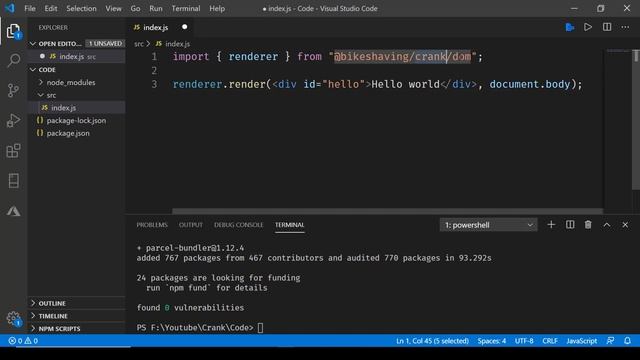The height and width of the screenshot is (360, 640).
Task: Click the Ln 1, Col 45 status indicator
Action: point(432,341)
